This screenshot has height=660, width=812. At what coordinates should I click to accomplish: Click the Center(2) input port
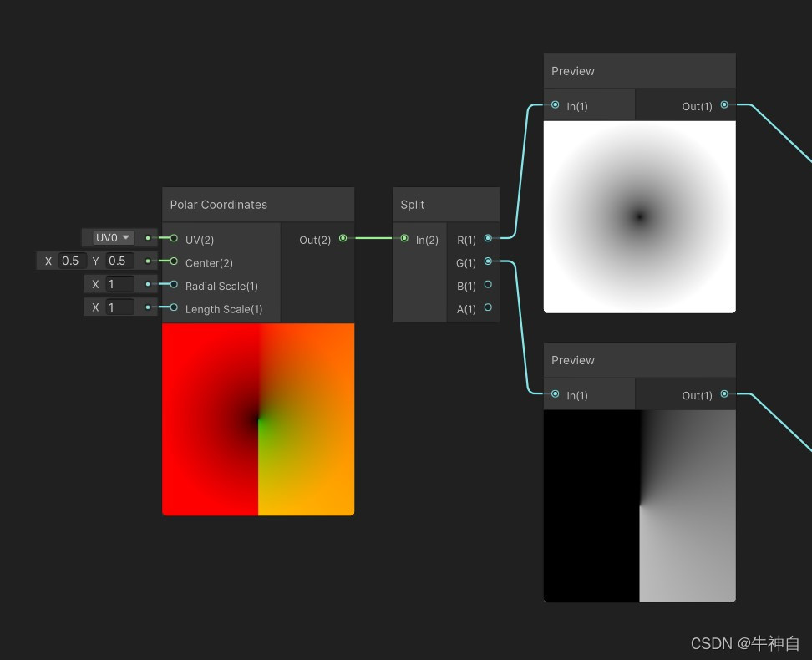(174, 261)
